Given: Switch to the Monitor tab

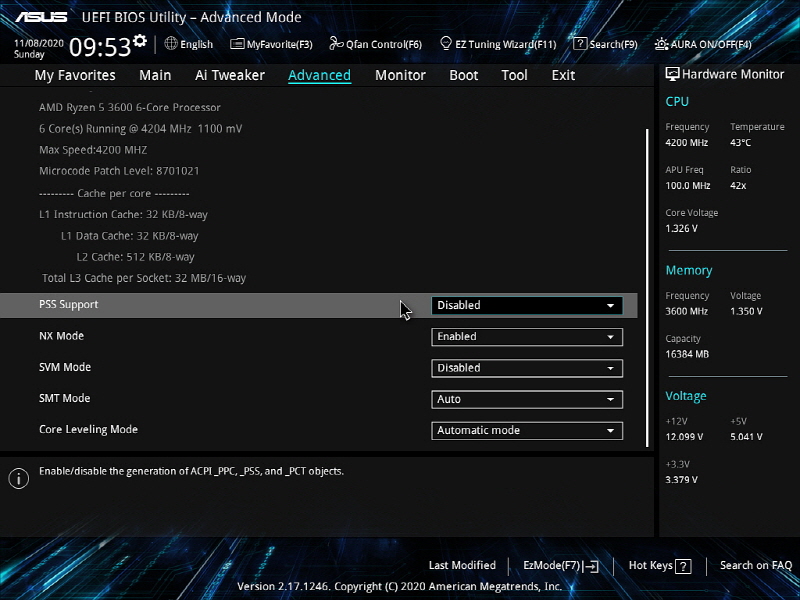Looking at the screenshot, I should tap(400, 75).
